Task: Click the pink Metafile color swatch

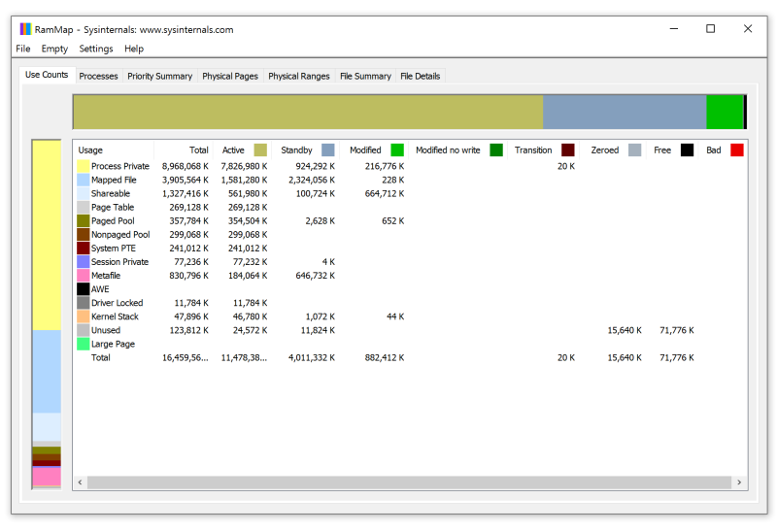Action: tap(84, 276)
